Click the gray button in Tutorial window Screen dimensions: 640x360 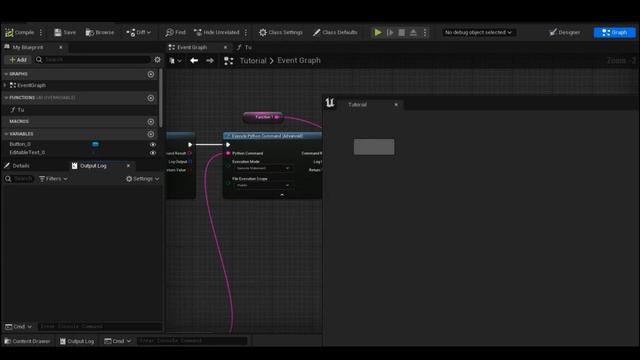[374, 147]
